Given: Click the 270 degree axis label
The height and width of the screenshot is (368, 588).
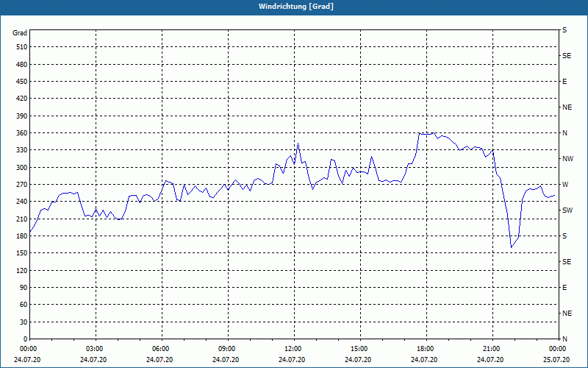Looking at the screenshot, I should (22, 185).
